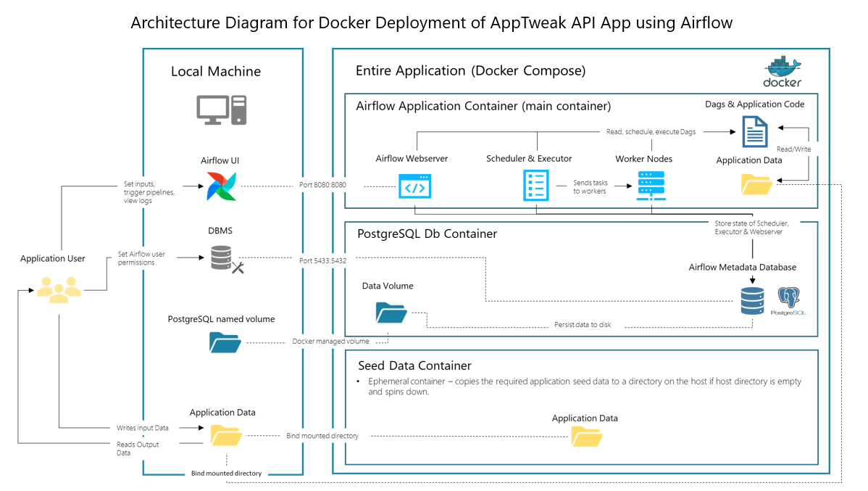Click the Worker Nodes server stack icon

coord(651,185)
